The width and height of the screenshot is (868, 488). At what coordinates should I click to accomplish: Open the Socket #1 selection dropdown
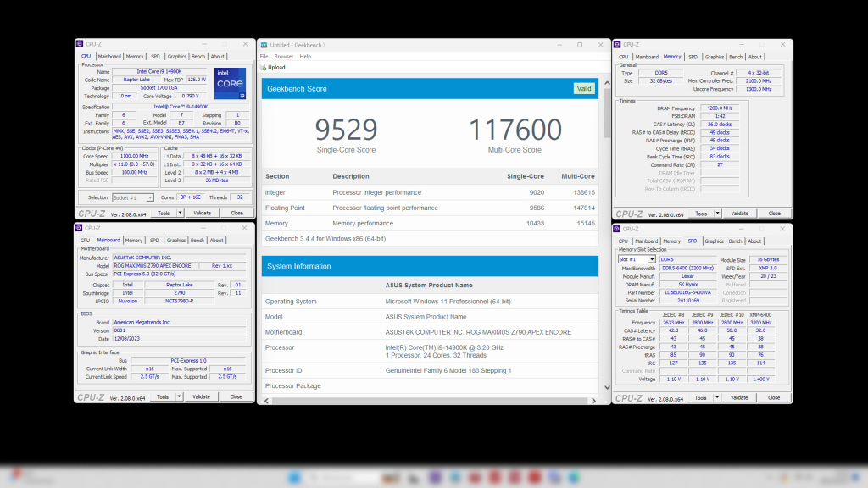click(x=149, y=197)
